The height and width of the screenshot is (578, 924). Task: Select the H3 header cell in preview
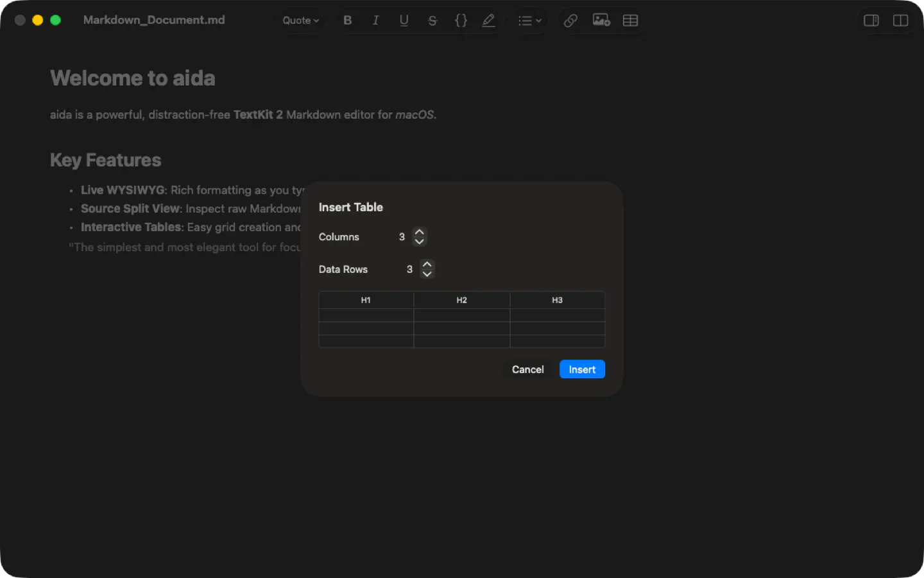(x=558, y=301)
